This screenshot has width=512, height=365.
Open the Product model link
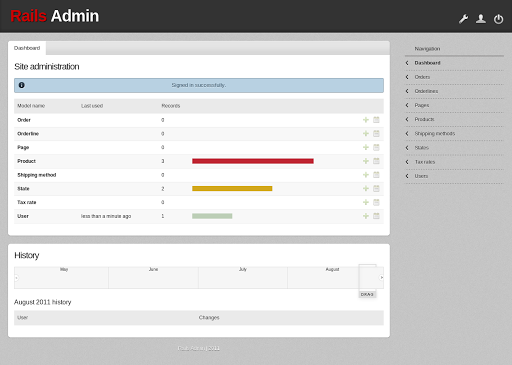[x=27, y=161]
